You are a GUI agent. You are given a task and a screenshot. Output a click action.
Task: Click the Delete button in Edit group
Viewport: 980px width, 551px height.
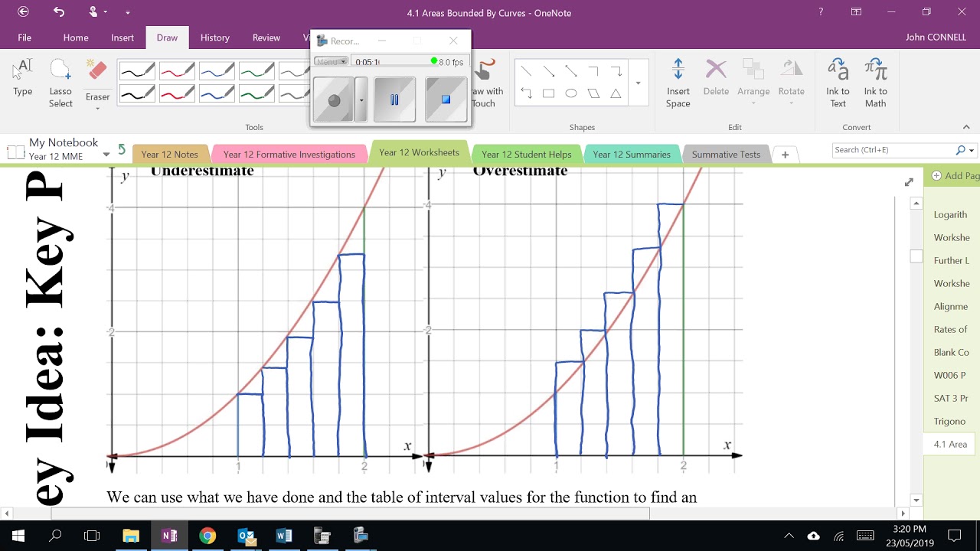tap(716, 78)
